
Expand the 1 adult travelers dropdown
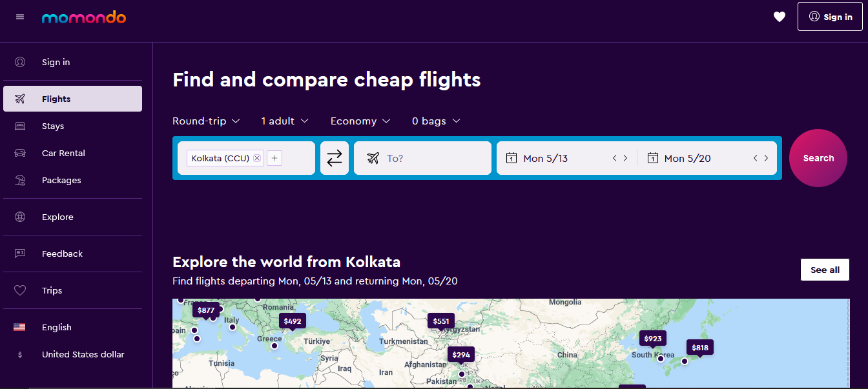tap(285, 121)
